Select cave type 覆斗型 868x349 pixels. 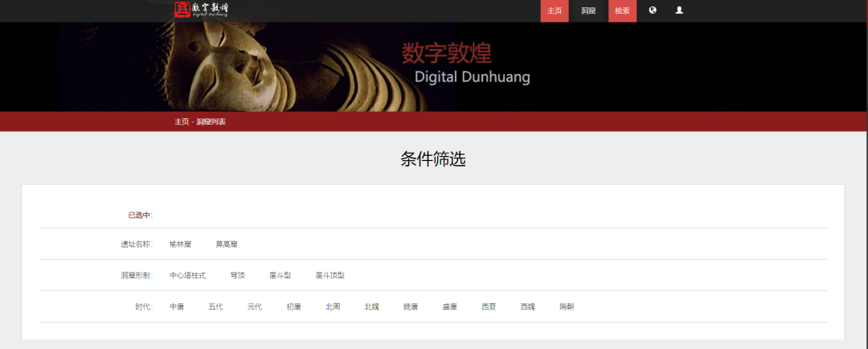[x=280, y=275]
